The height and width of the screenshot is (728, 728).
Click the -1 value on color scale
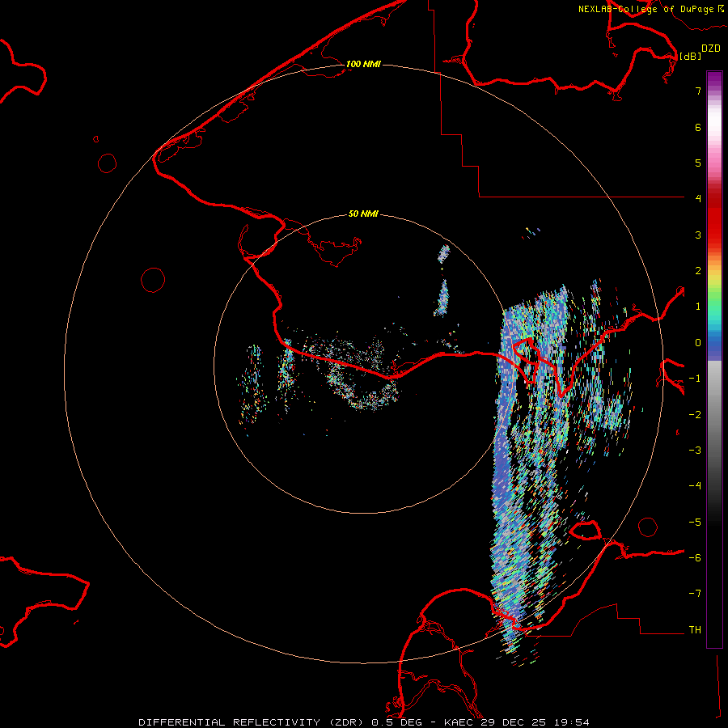(x=695, y=379)
